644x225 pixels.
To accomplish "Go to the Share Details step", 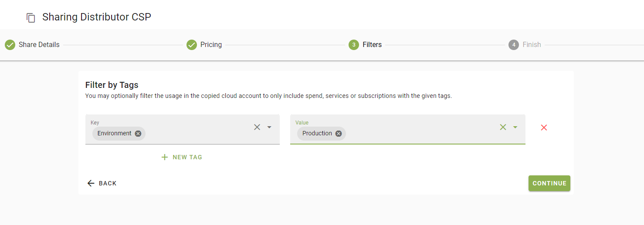I will coord(39,45).
